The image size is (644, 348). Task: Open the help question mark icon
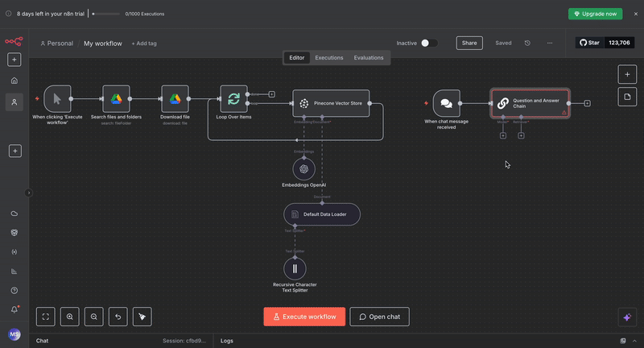click(x=14, y=291)
